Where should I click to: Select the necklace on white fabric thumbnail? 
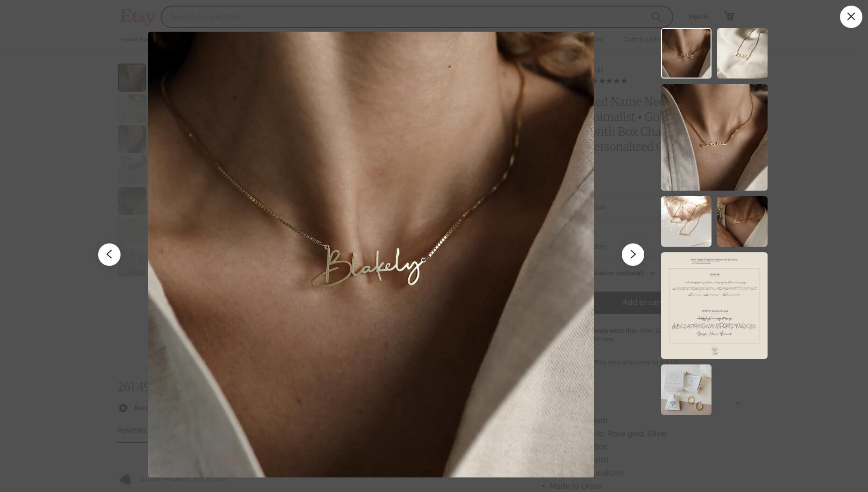tap(742, 53)
